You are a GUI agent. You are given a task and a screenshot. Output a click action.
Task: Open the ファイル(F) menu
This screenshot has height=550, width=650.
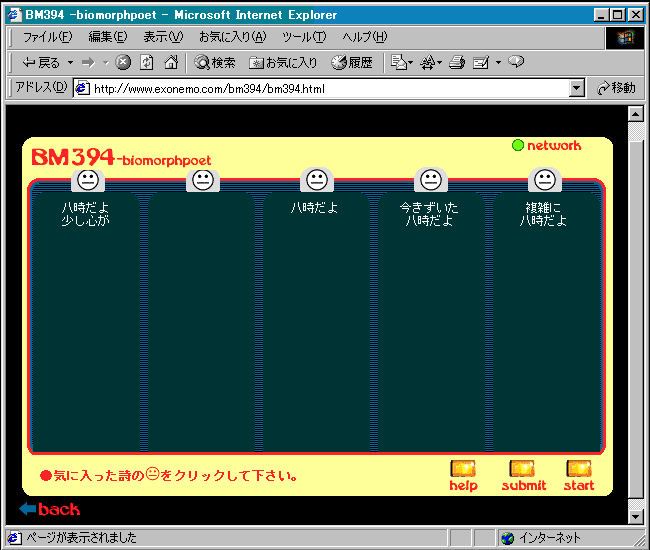point(47,37)
